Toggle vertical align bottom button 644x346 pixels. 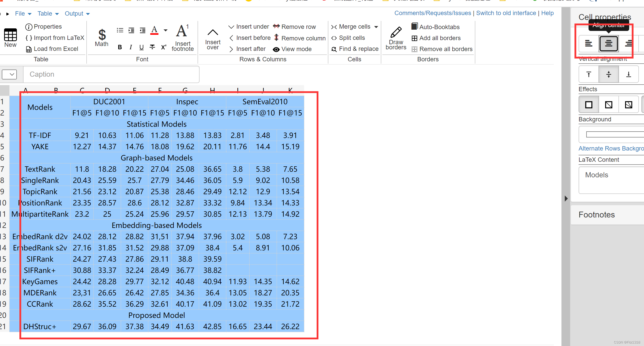(x=628, y=74)
